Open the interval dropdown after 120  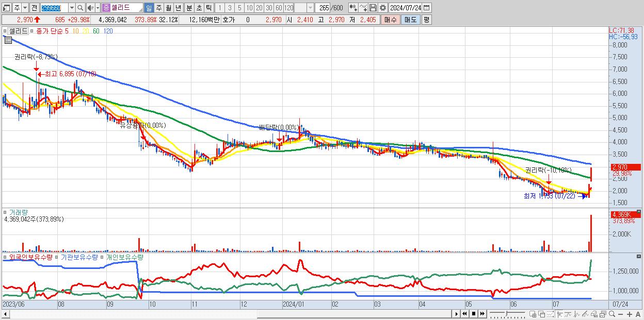[310, 8]
